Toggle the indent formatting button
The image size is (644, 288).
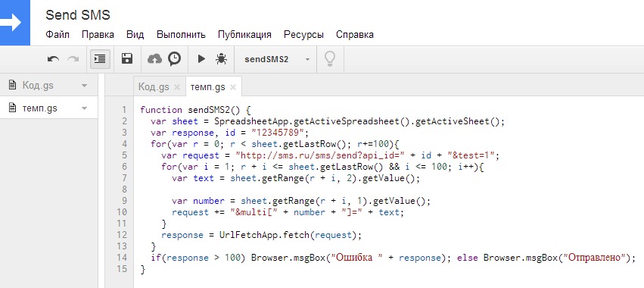coord(100,59)
